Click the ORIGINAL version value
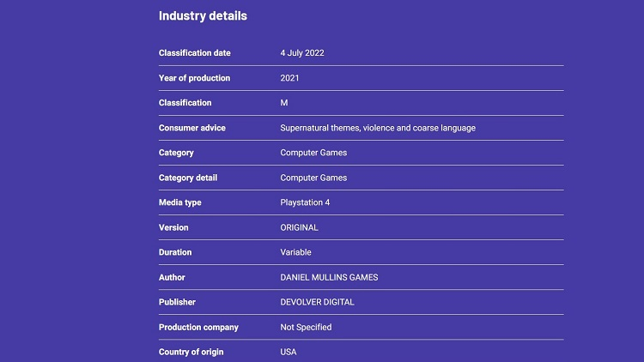Image resolution: width=644 pixels, height=362 pixels. tap(299, 227)
